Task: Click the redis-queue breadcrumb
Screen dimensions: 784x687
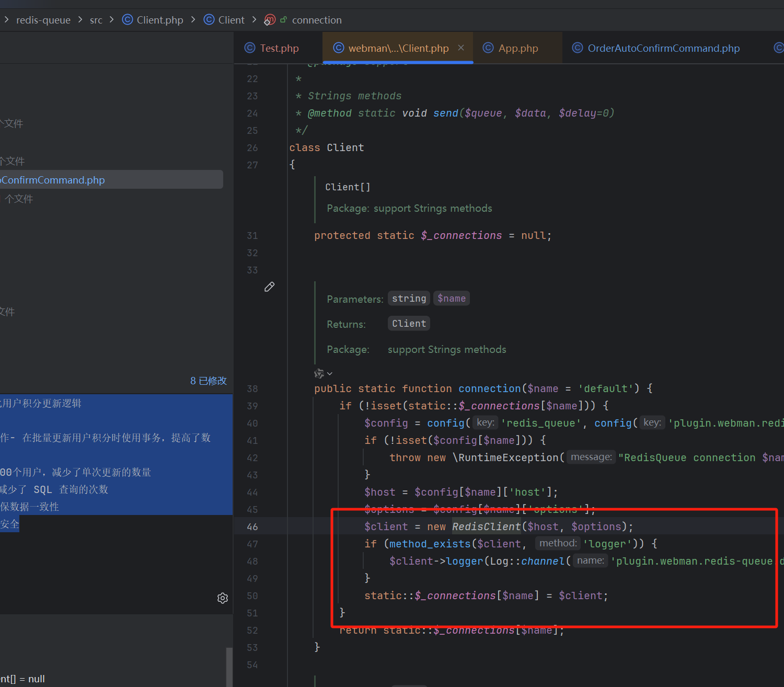Action: pyautogui.click(x=43, y=20)
